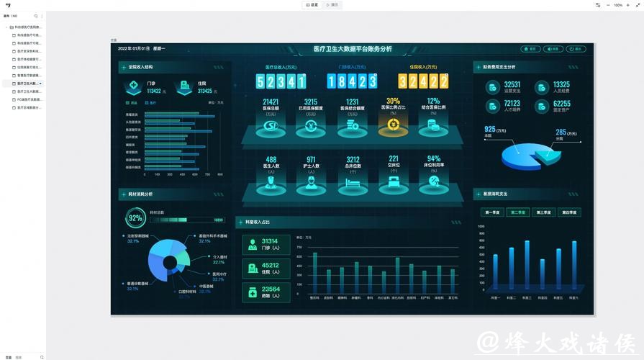Open the more options menu beside search
This screenshot has height=360, width=644.
pos(42,16)
